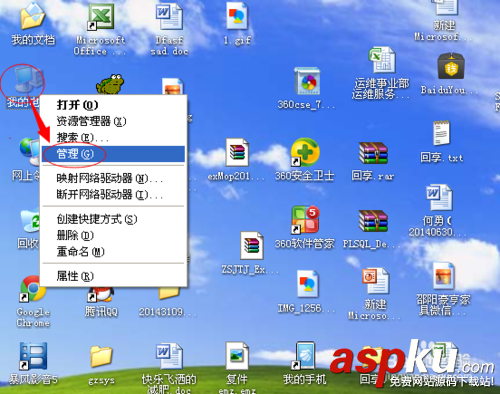
Task: Select the 邵阳壹亨家具微信 image file
Action: tap(443, 277)
